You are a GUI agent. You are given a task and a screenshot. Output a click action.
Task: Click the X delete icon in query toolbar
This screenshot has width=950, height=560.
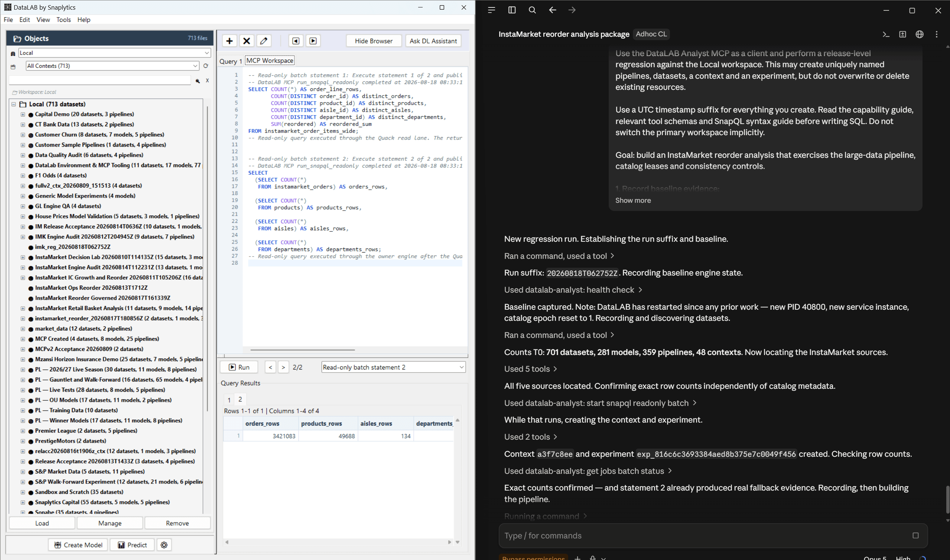(x=246, y=41)
